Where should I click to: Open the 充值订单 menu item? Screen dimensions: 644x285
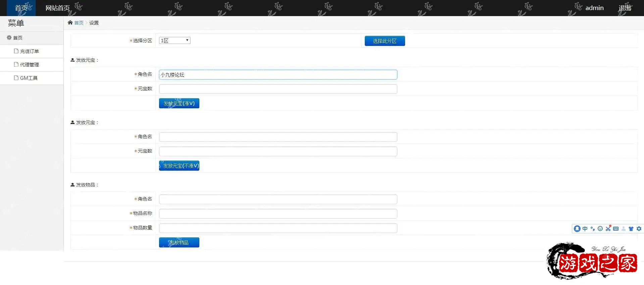click(x=29, y=51)
